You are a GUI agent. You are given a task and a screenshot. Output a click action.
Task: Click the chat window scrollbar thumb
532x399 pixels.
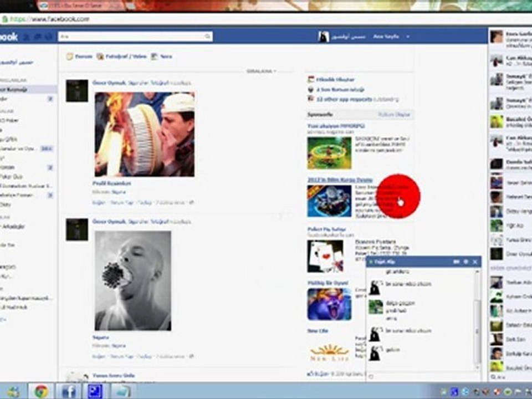tap(477, 331)
